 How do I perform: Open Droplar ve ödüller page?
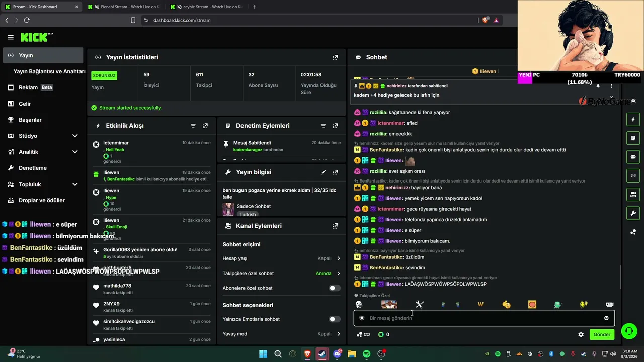pos(43,200)
